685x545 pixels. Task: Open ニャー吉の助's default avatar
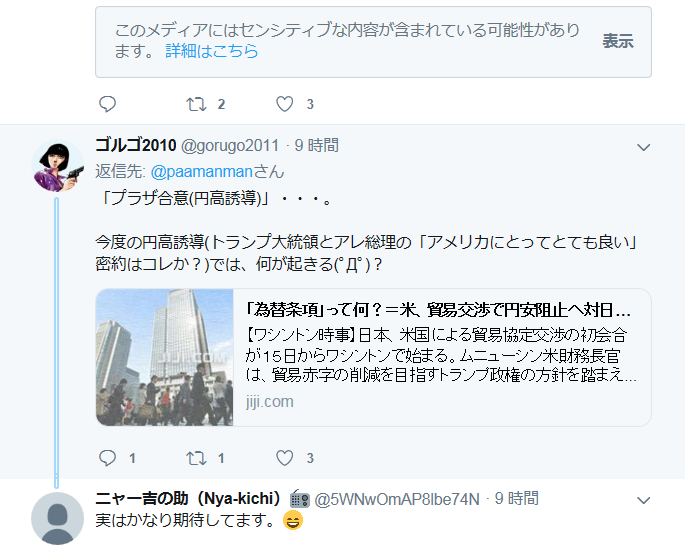click(x=57, y=518)
